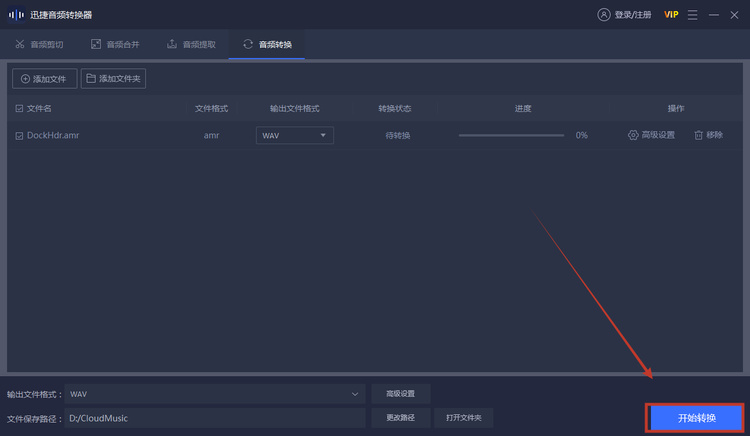This screenshot has width=750, height=436.
Task: Click the 输出文件格式 column header
Action: pos(295,109)
